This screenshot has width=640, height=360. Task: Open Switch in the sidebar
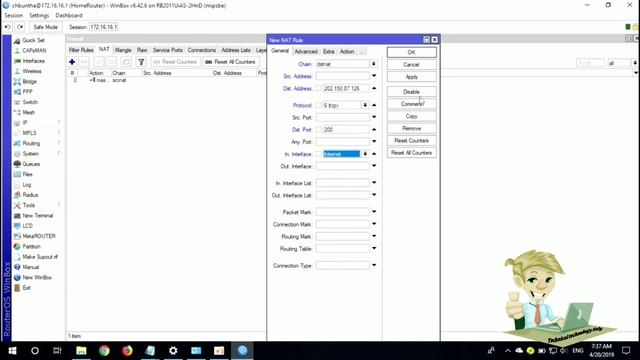tap(30, 102)
